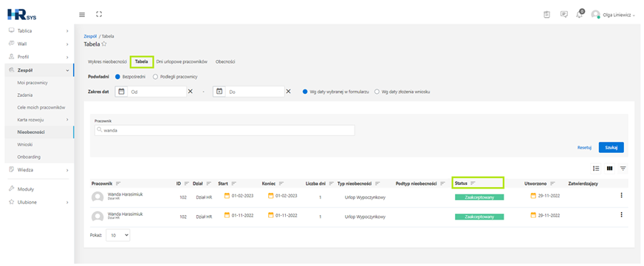Switch to the list density view icon
Screen dimensions: 644x266
(x=596, y=168)
